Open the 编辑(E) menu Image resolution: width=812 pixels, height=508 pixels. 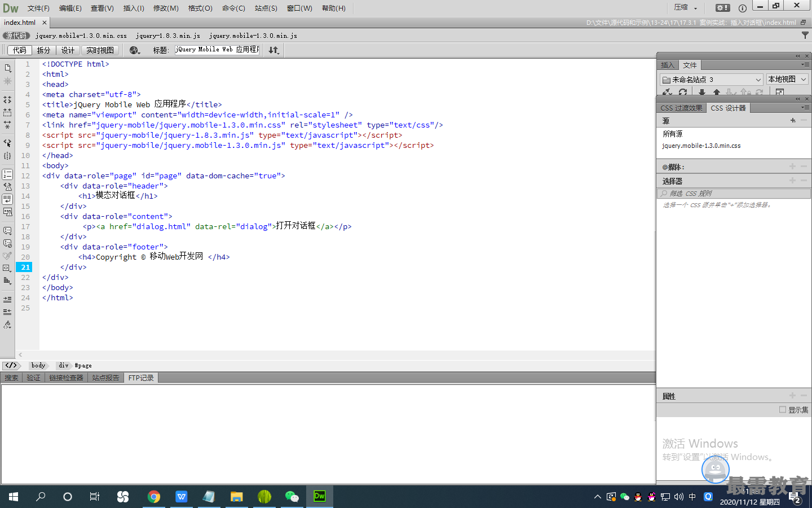(70, 8)
